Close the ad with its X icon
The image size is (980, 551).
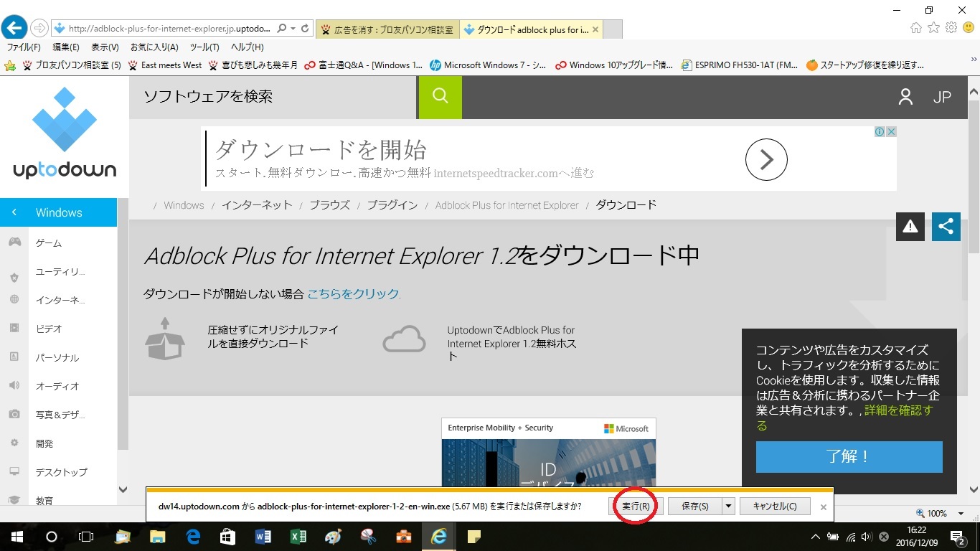pyautogui.click(x=891, y=132)
